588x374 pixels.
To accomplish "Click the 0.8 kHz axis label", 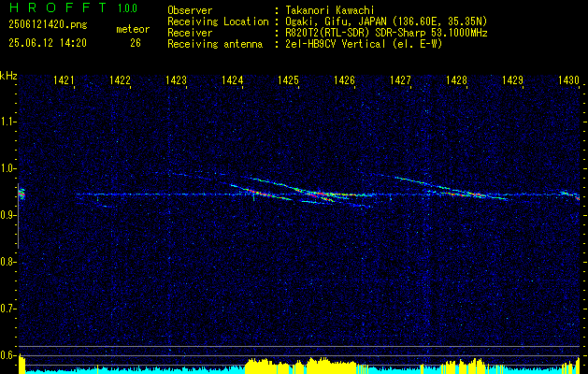I will (x=7, y=262).
